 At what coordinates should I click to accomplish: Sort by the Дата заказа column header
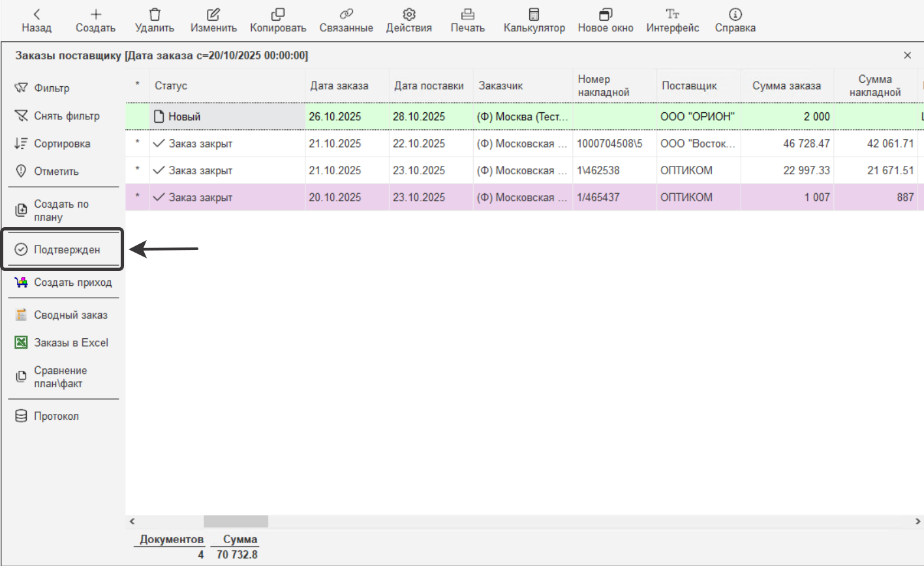pyautogui.click(x=339, y=86)
